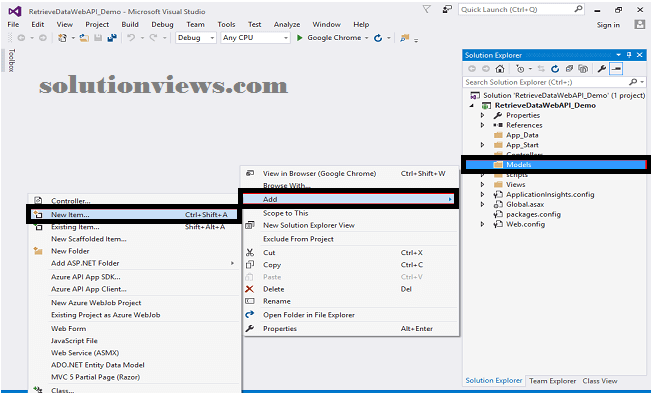Click the Find in Files icon on the toolbar
The width and height of the screenshot is (651, 393).
tap(404, 38)
